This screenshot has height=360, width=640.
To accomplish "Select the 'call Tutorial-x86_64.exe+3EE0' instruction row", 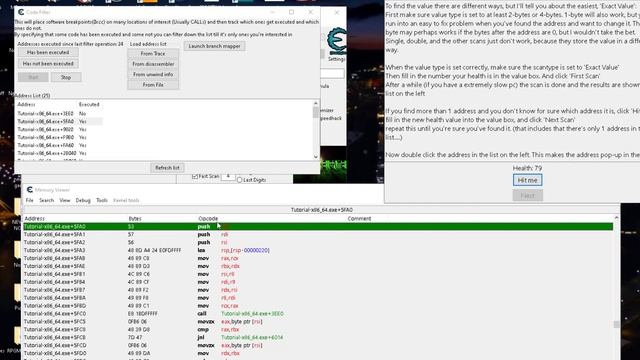I will pyautogui.click(x=318, y=313).
